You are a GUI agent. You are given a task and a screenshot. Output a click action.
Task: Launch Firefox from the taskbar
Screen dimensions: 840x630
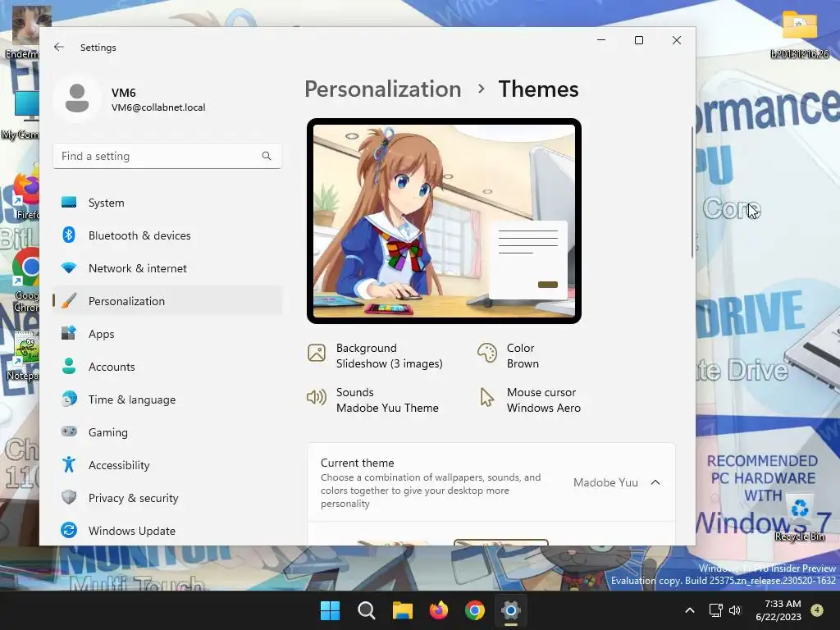(x=439, y=610)
